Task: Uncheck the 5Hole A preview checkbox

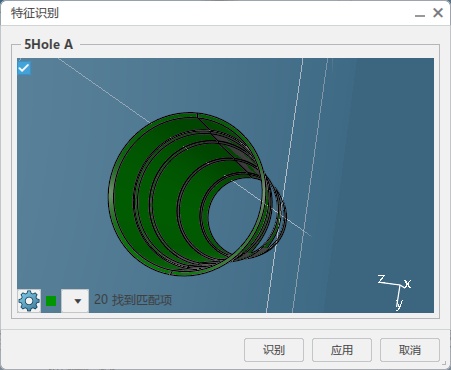Action: [x=24, y=68]
